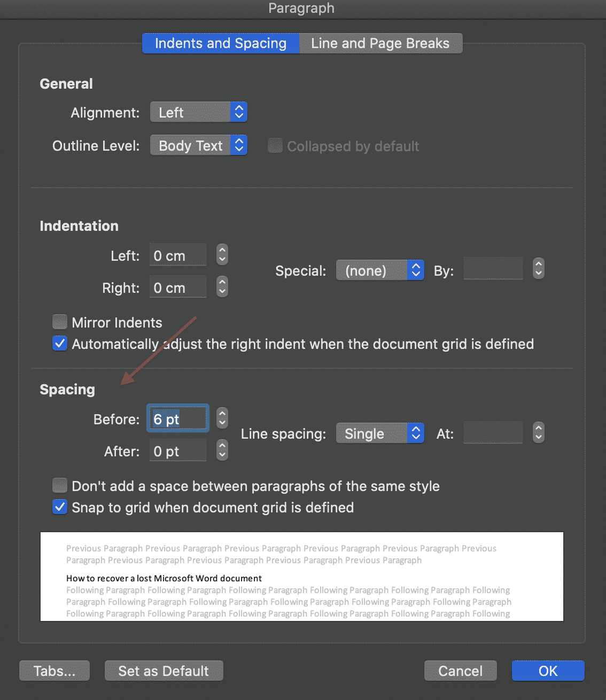
Task: Open the Alignment dropdown showing Left
Action: pos(198,112)
